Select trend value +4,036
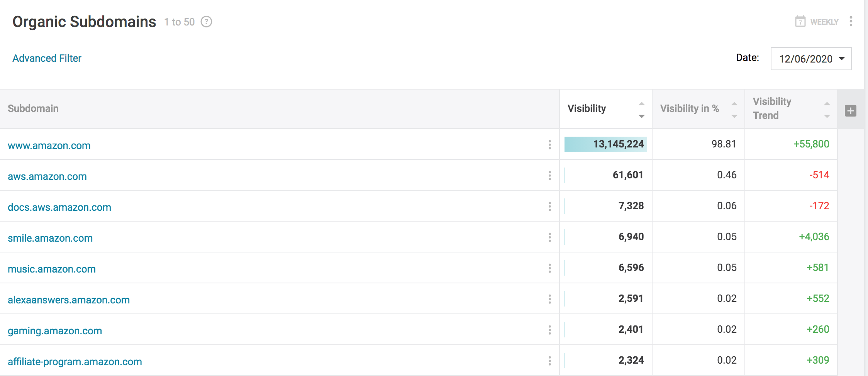The height and width of the screenshot is (376, 868). tap(814, 237)
